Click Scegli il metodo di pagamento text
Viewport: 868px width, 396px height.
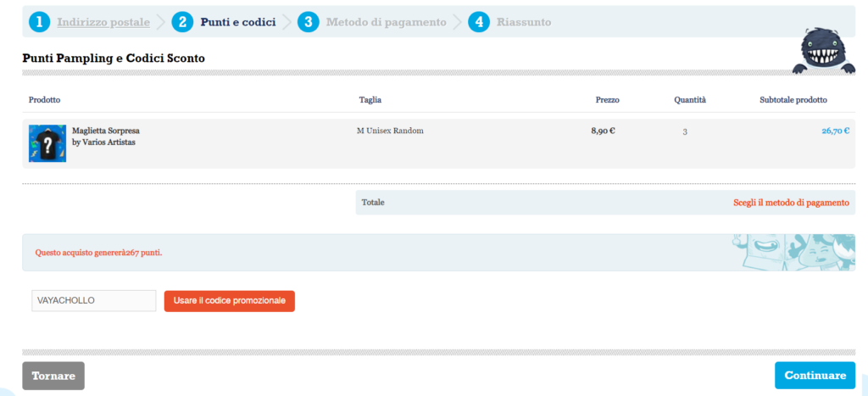pos(790,204)
